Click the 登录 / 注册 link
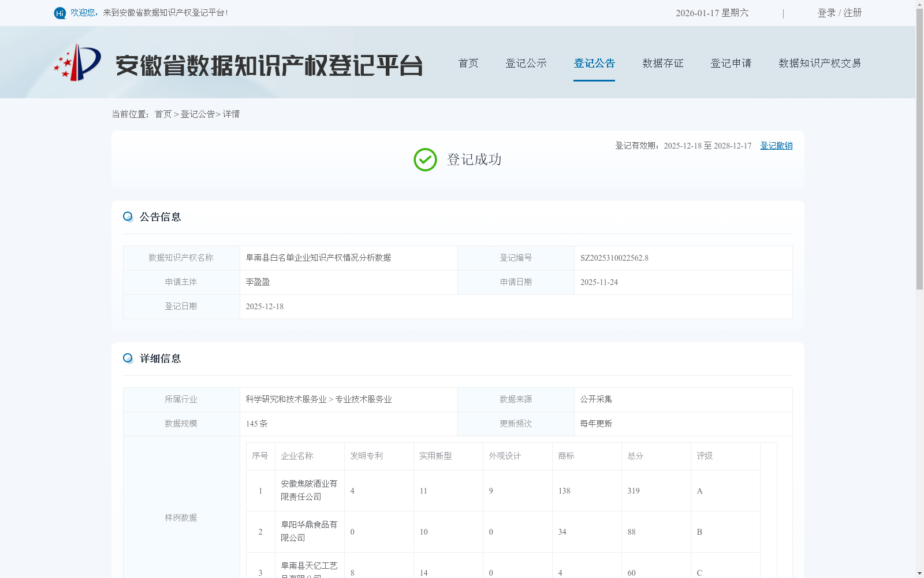924x578 pixels. (840, 13)
